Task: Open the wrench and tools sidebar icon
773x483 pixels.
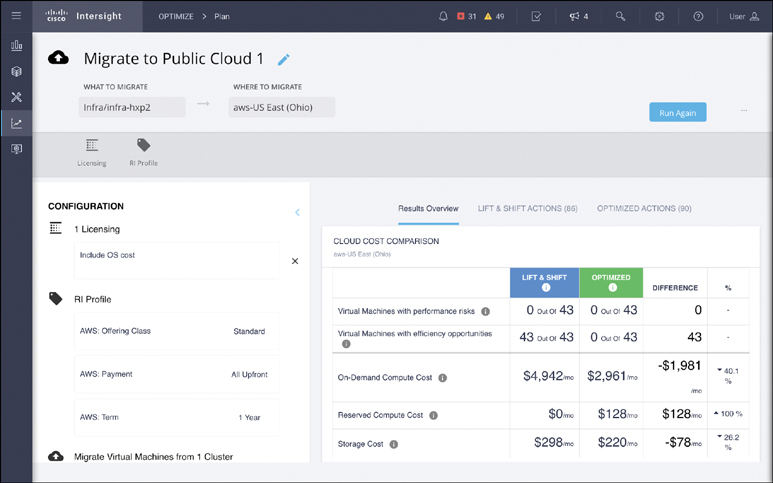Action: [x=16, y=98]
